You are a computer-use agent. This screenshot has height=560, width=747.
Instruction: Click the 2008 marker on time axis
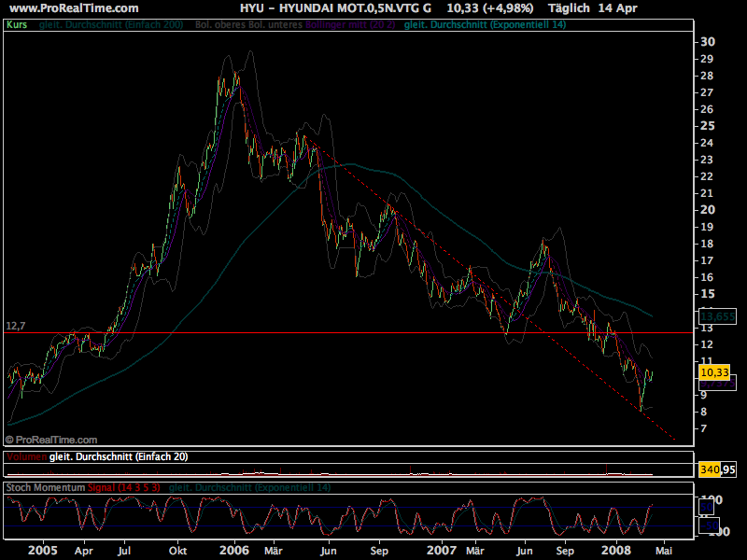pos(616,552)
